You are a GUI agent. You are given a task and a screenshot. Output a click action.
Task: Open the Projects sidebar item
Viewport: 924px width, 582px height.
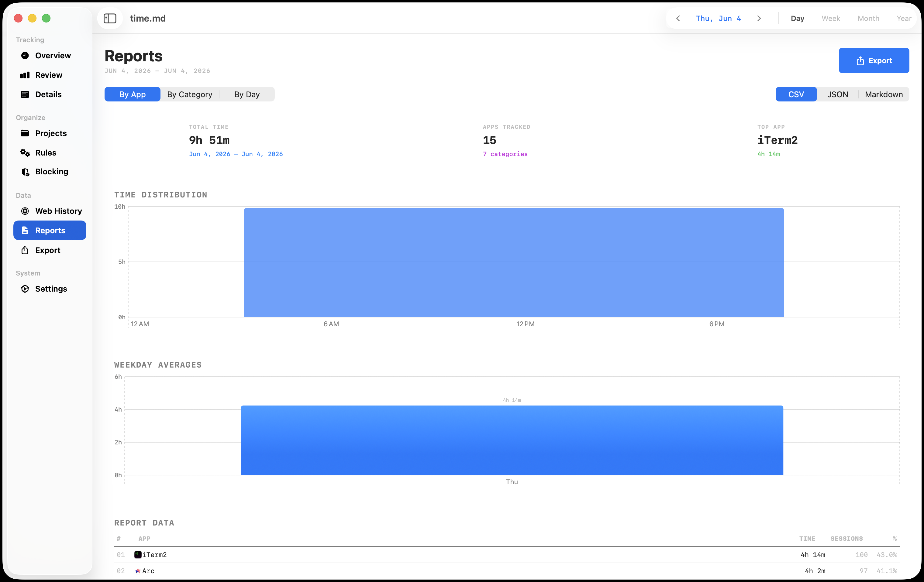[x=50, y=133]
